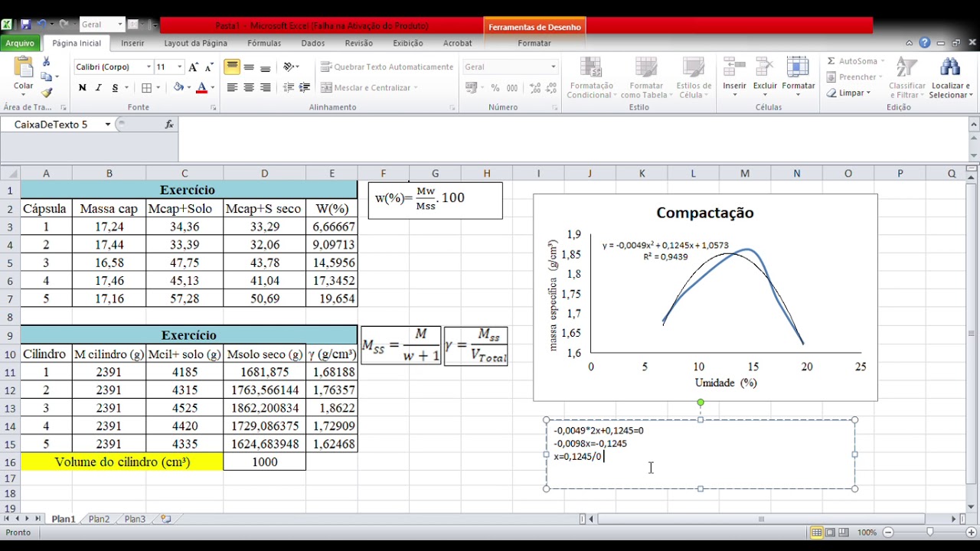The image size is (980, 551).
Task: Click the zoom slider handle
Action: coord(929,532)
